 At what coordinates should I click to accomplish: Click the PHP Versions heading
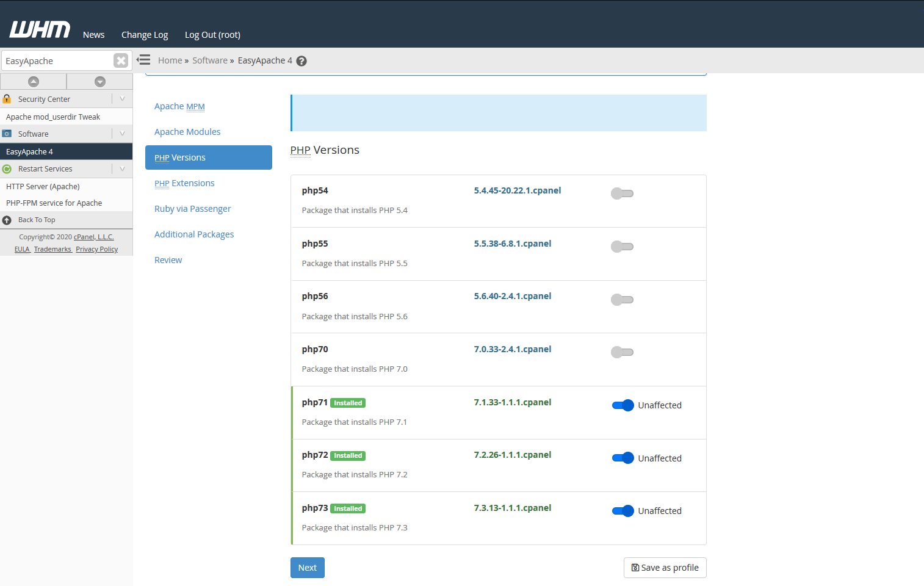pos(325,150)
